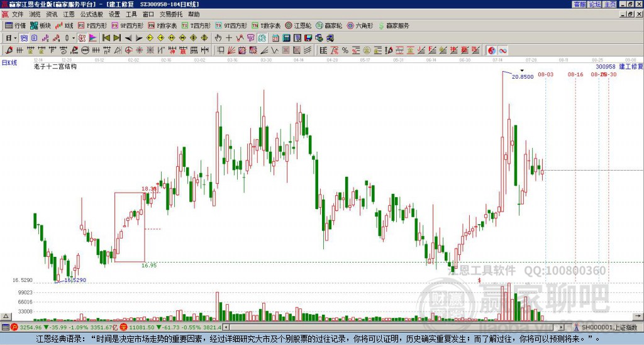Click the 客服 button in title bar

pyautogui.click(x=579, y=4)
